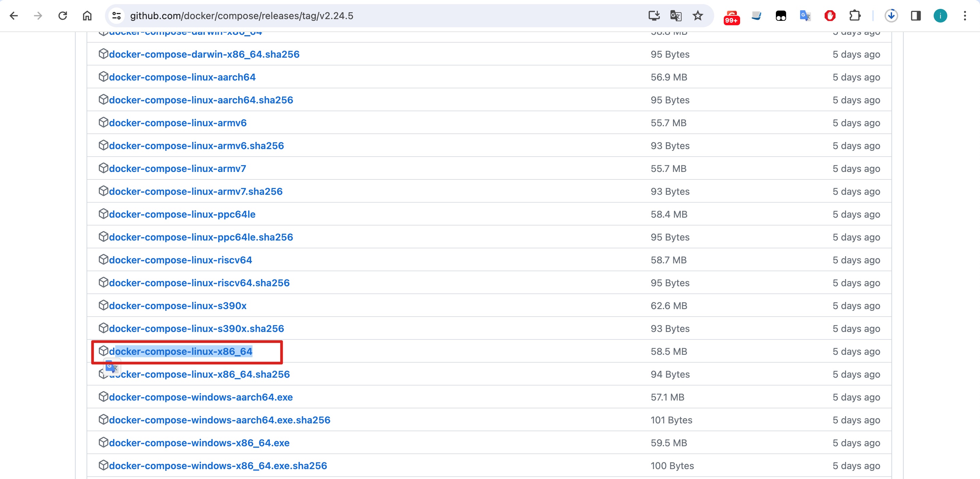Screen dimensions: 980x479
Task: Go to browser home page
Action: (x=87, y=16)
